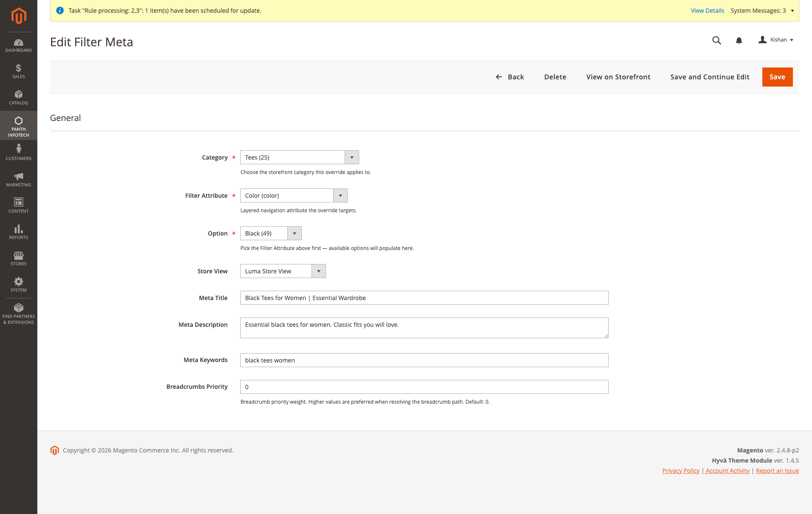Select the Sales sidebar icon
Image resolution: width=812 pixels, height=514 pixels.
pyautogui.click(x=18, y=70)
